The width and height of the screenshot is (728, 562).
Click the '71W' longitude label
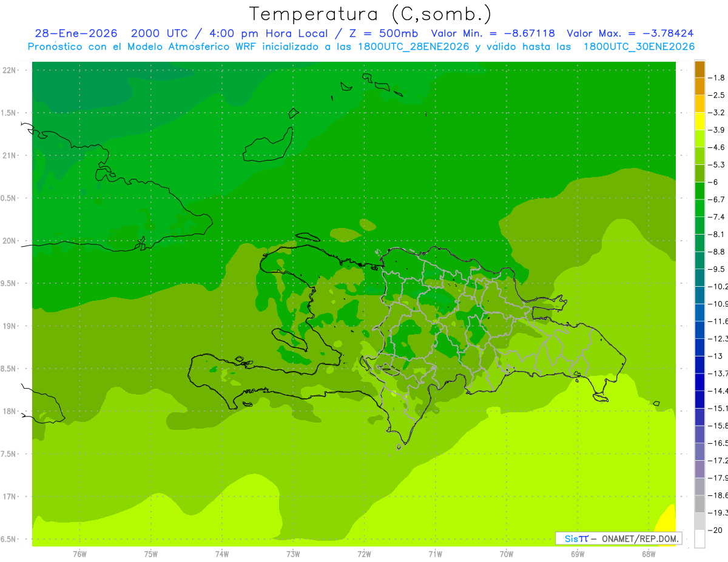tap(435, 554)
